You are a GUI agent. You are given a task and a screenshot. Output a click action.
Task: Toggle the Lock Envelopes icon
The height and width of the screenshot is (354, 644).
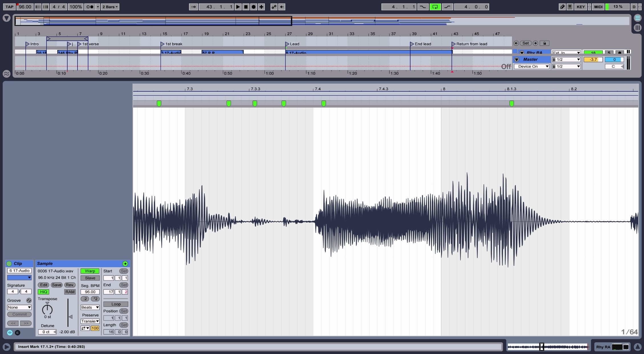tap(545, 43)
